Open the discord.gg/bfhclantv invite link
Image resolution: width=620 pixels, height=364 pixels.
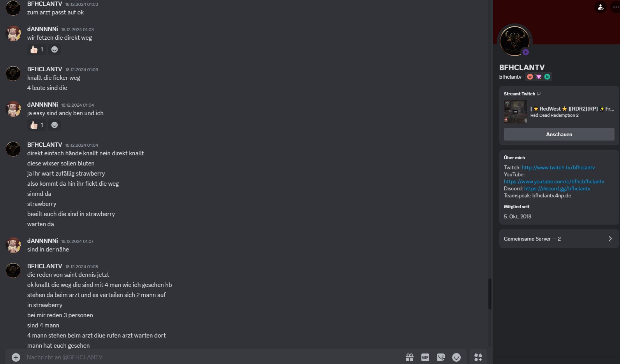tap(557, 189)
